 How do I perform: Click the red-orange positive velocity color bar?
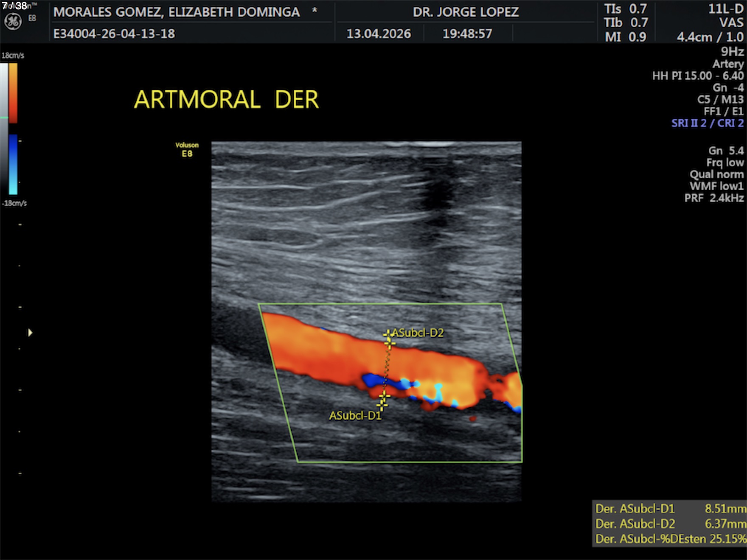tap(13, 92)
